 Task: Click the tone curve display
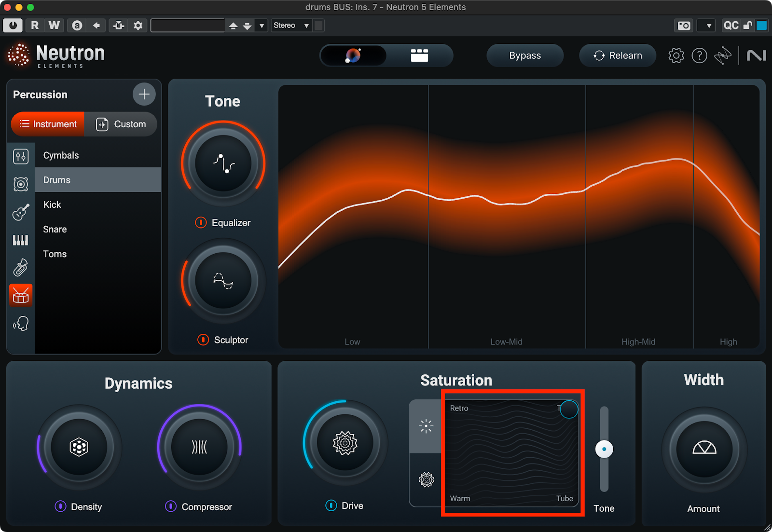(519, 217)
